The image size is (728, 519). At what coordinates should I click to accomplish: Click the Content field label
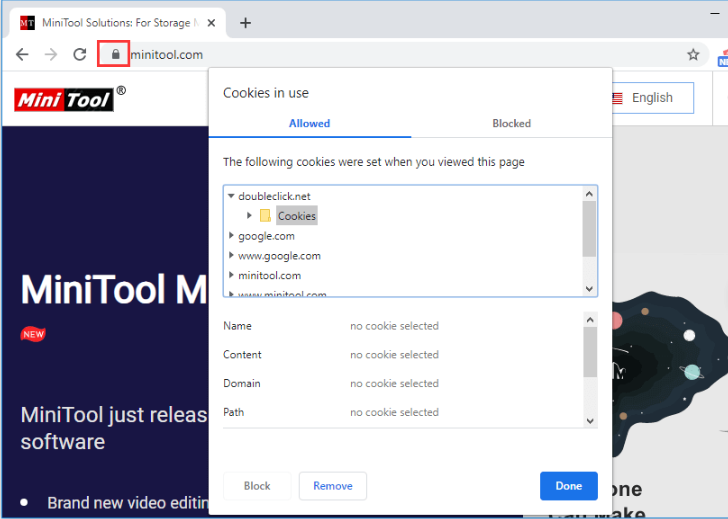[242, 355]
